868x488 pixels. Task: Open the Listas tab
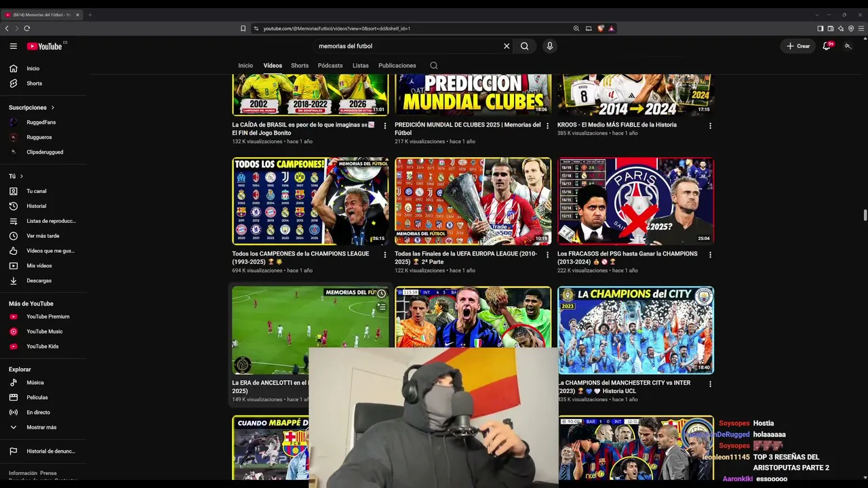pyautogui.click(x=361, y=66)
